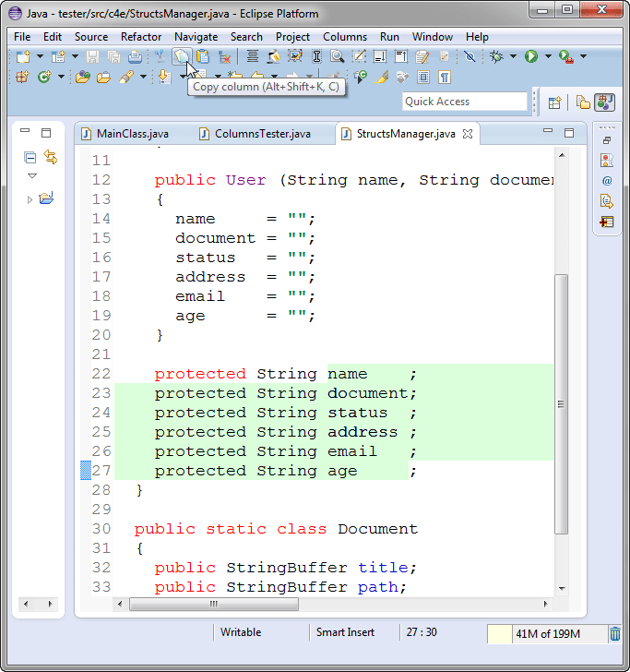Click the Print icon in toolbar
Viewport: 630px width, 672px height.
(x=135, y=56)
